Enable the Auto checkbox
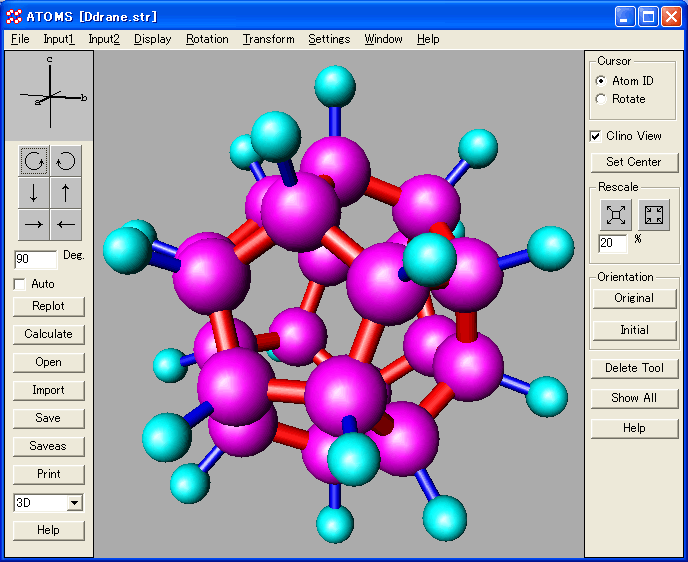 coord(20,284)
